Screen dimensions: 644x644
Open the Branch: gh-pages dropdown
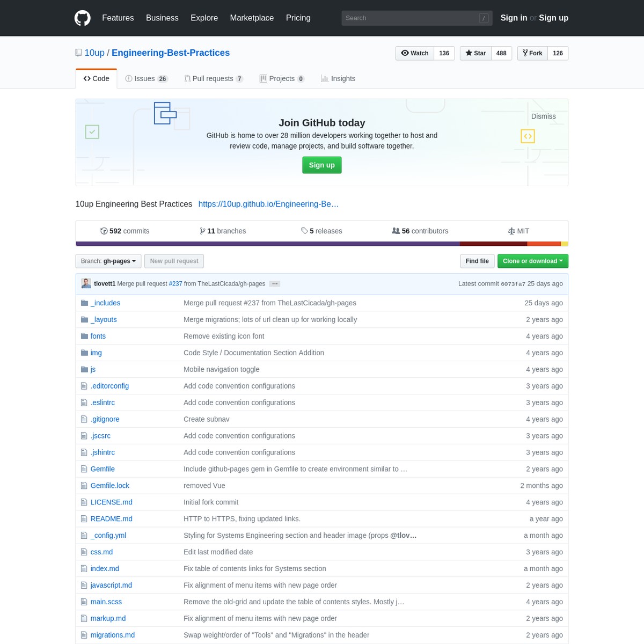pyautogui.click(x=108, y=261)
